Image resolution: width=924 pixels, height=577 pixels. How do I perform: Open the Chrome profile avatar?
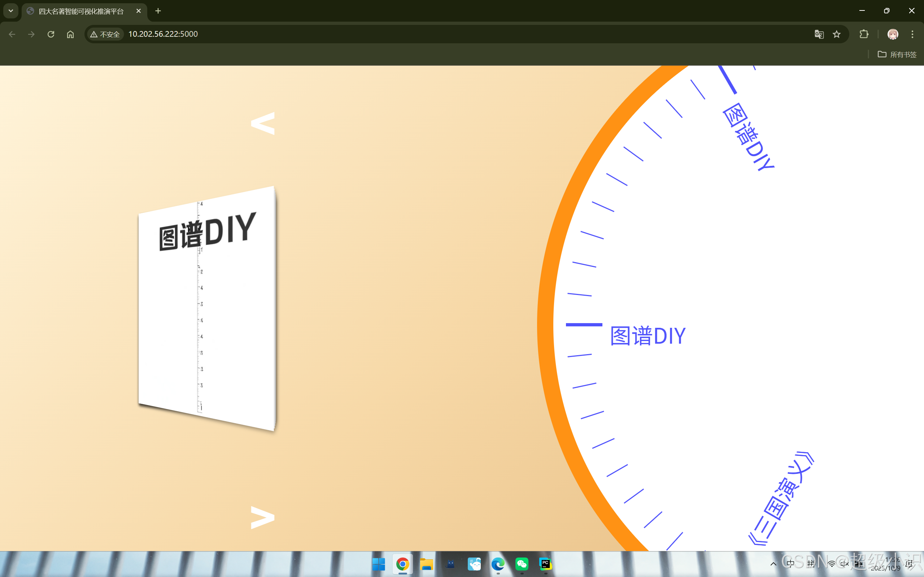click(893, 34)
